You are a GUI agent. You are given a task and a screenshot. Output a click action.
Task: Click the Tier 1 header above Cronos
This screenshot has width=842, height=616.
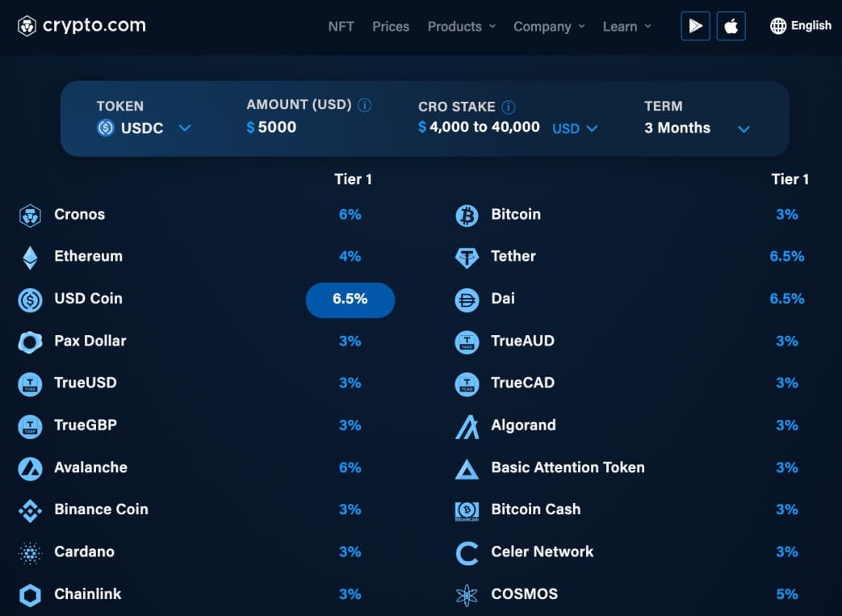(353, 179)
